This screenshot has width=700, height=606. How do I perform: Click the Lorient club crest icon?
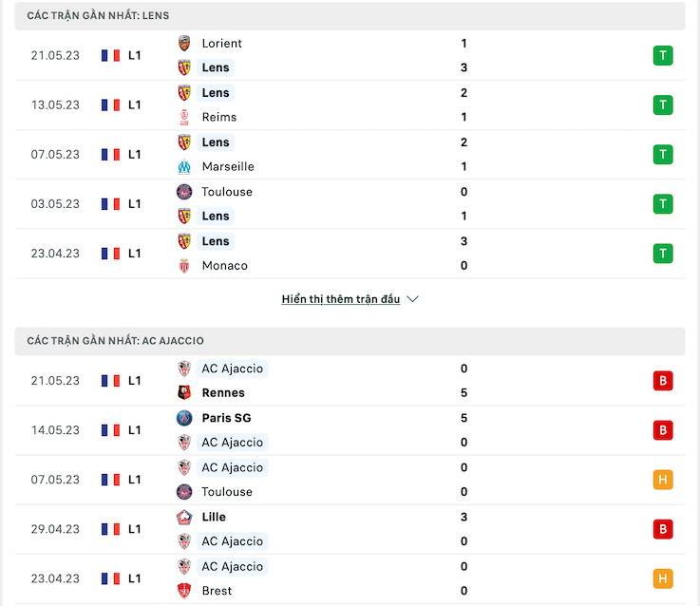tap(184, 44)
